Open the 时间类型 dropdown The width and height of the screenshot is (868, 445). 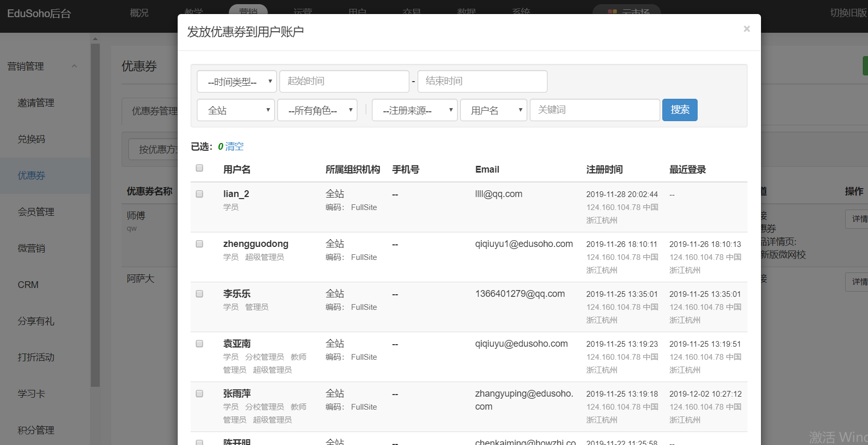tap(236, 82)
